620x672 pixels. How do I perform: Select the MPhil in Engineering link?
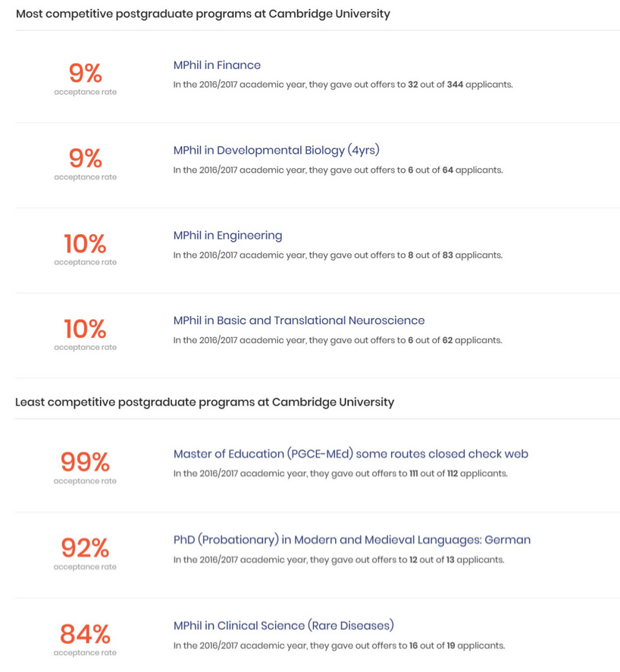227,236
